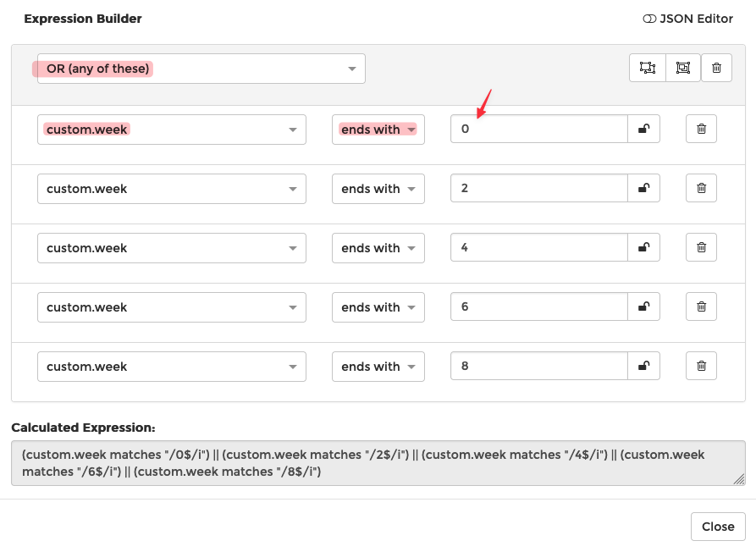Click the resize grip of Calculated Expression box
Image resolution: width=756 pixels, height=552 pixels.
pos(739,479)
